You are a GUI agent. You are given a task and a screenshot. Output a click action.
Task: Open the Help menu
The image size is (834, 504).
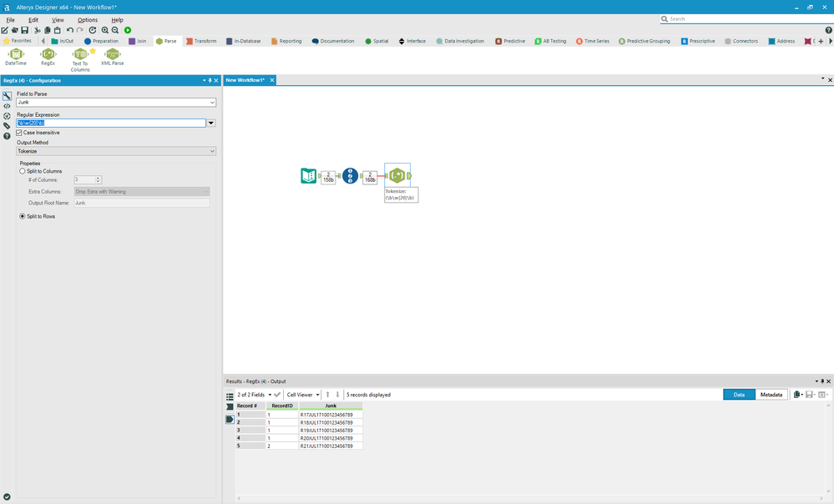(117, 20)
